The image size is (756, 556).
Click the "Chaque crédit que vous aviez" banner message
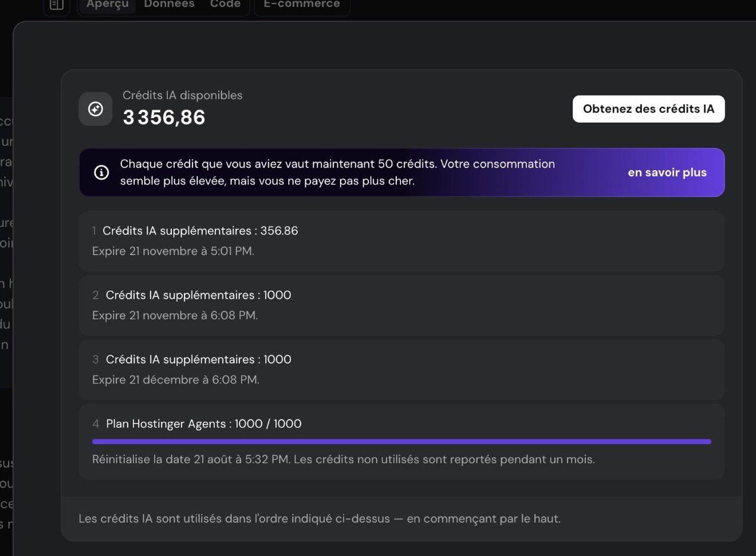[x=337, y=173]
